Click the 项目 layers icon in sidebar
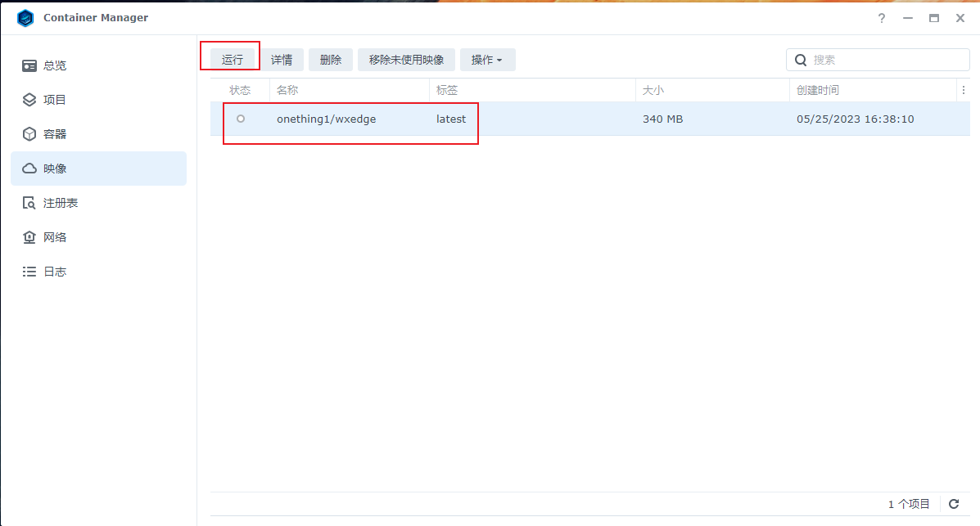Screen dimensions: 980x526 pos(29,100)
